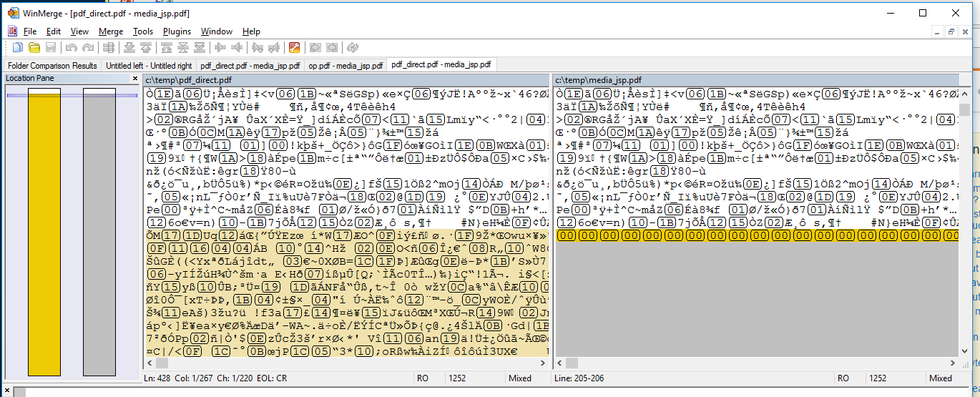Switch to Folder Comparison Results tab
The height and width of the screenshot is (397, 980).
(x=52, y=65)
